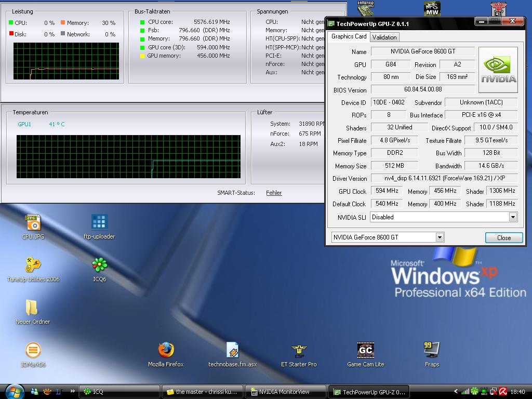Select the Graphics Card tab
Screen dimensions: 532x399
click(349, 36)
